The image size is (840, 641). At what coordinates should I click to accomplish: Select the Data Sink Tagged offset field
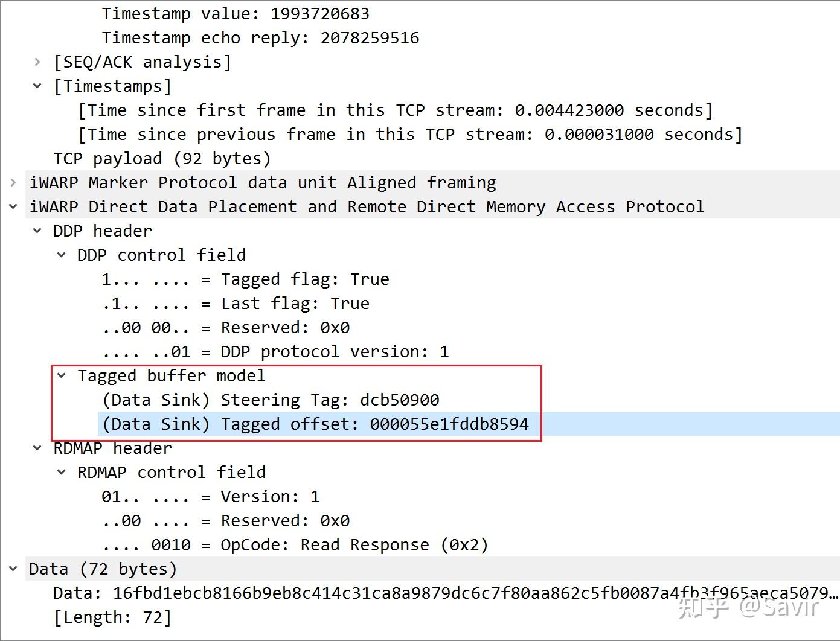coord(314,423)
